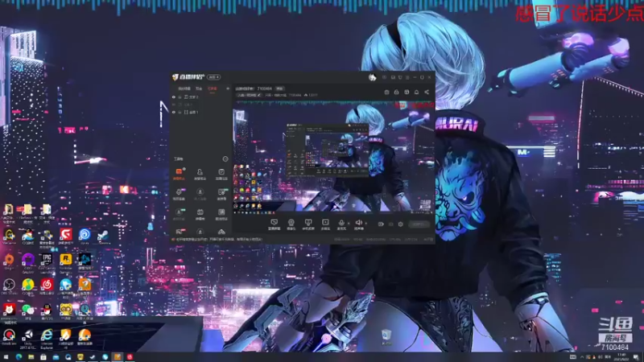Open the red Garena G desktop icon

[66, 236]
